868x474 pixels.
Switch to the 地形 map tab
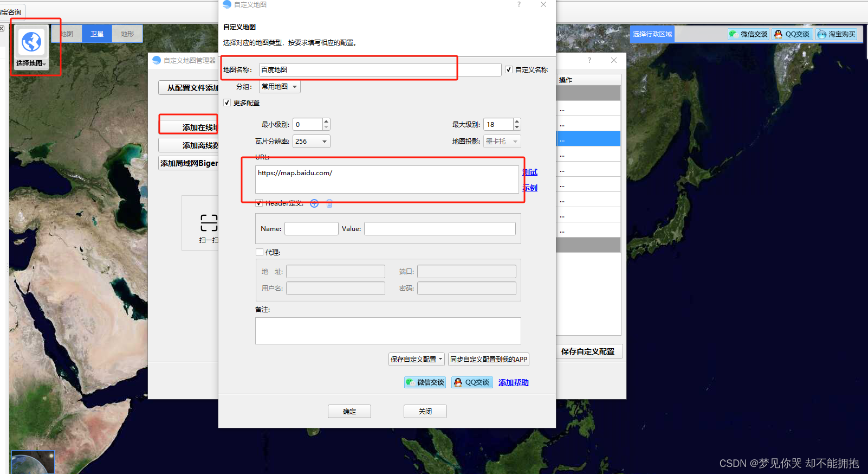point(127,34)
